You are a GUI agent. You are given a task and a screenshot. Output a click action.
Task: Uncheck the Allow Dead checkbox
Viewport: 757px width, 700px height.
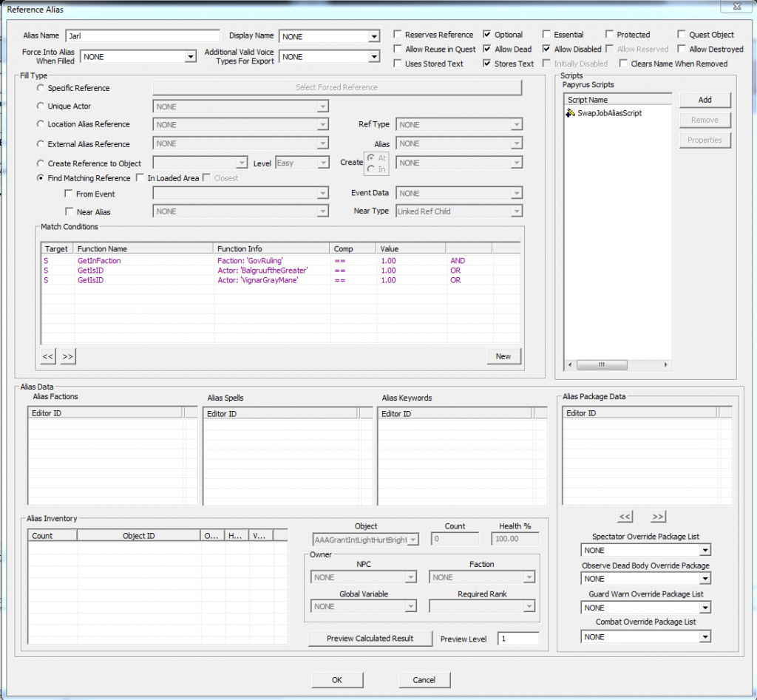(x=488, y=50)
